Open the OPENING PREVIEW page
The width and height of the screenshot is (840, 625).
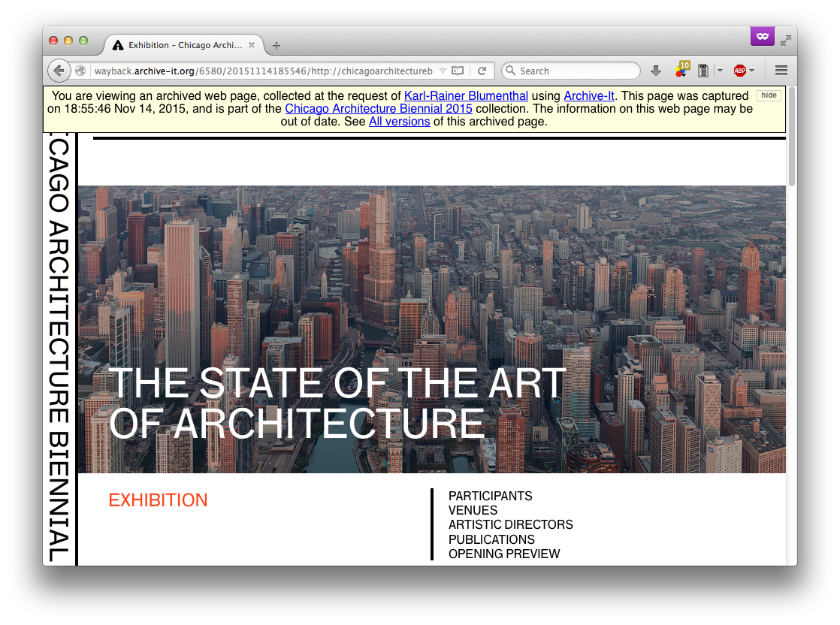click(x=504, y=554)
